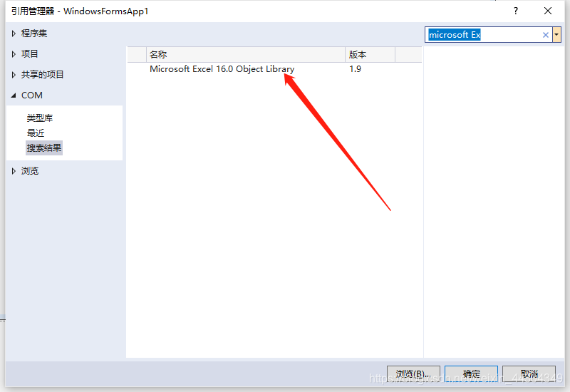Cancel with the 取消 button

529,373
